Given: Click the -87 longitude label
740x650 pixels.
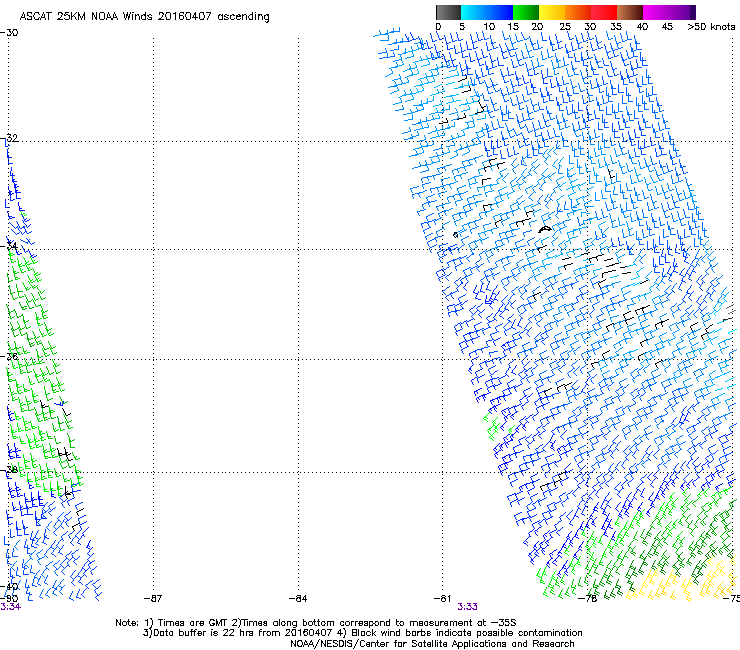Looking at the screenshot, I should (153, 599).
